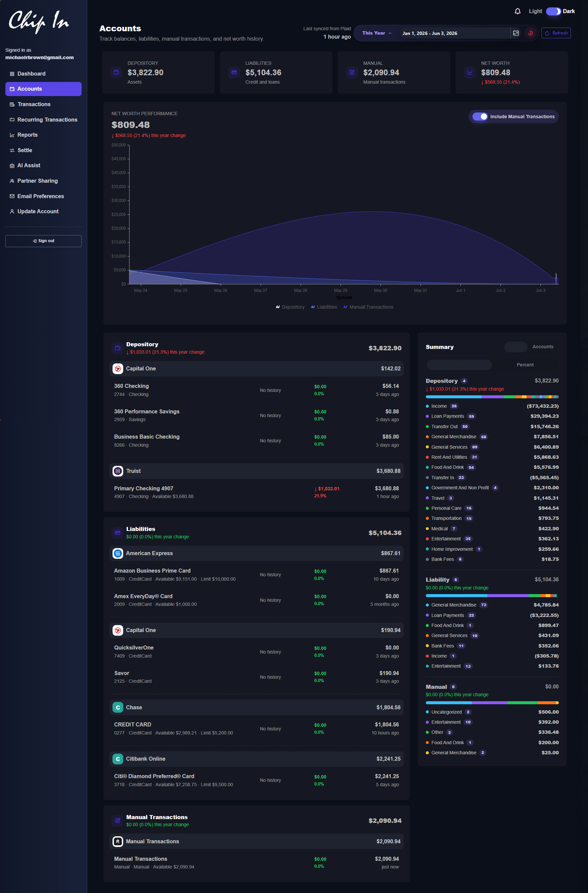Image resolution: width=588 pixels, height=893 pixels.
Task: Click the Liabilities stat card credit card icon
Action: pyautogui.click(x=234, y=72)
